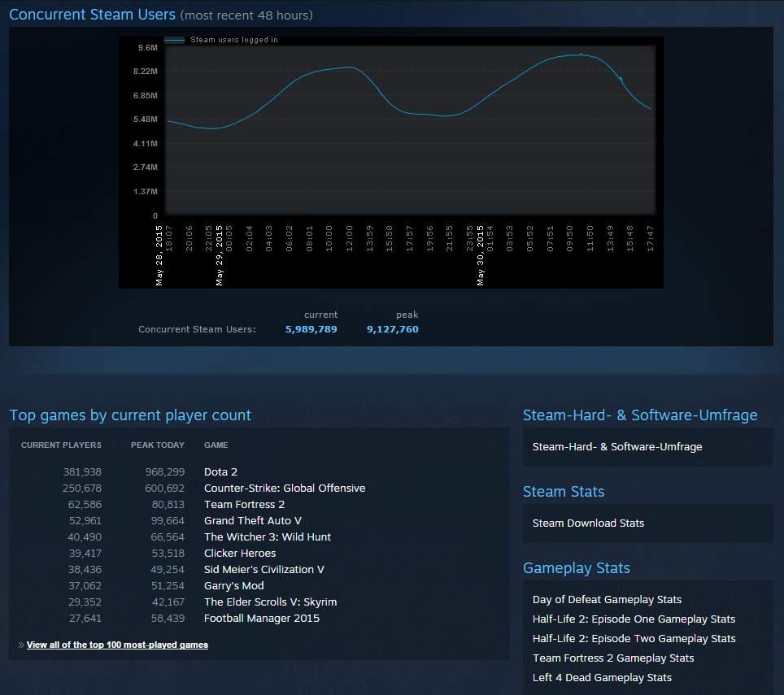Open Day of Defeat Gameplay Stats

[607, 600]
